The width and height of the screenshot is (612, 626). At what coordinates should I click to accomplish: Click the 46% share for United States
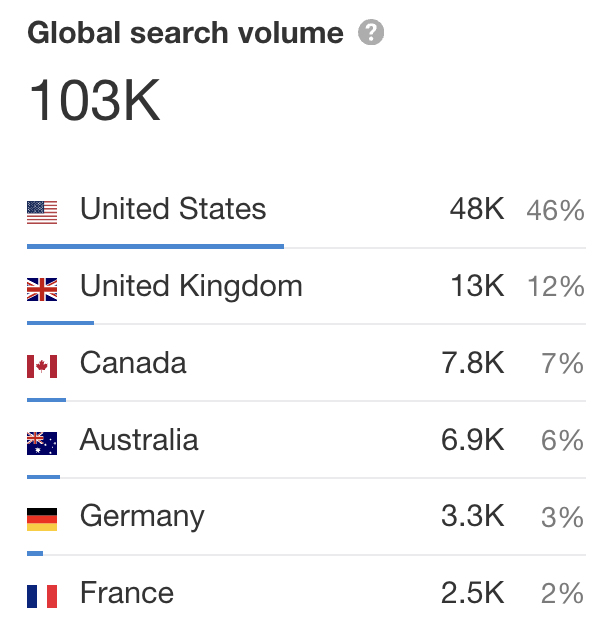(x=555, y=210)
